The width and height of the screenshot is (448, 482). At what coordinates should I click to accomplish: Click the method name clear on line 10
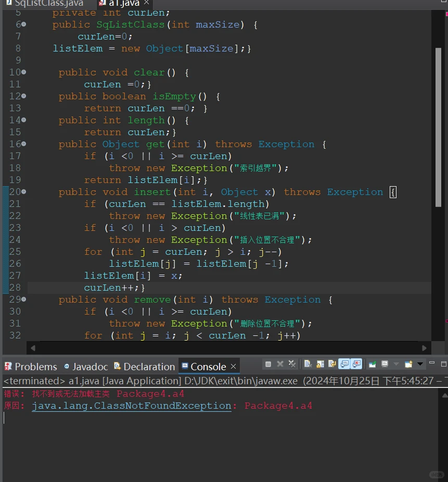tap(149, 73)
